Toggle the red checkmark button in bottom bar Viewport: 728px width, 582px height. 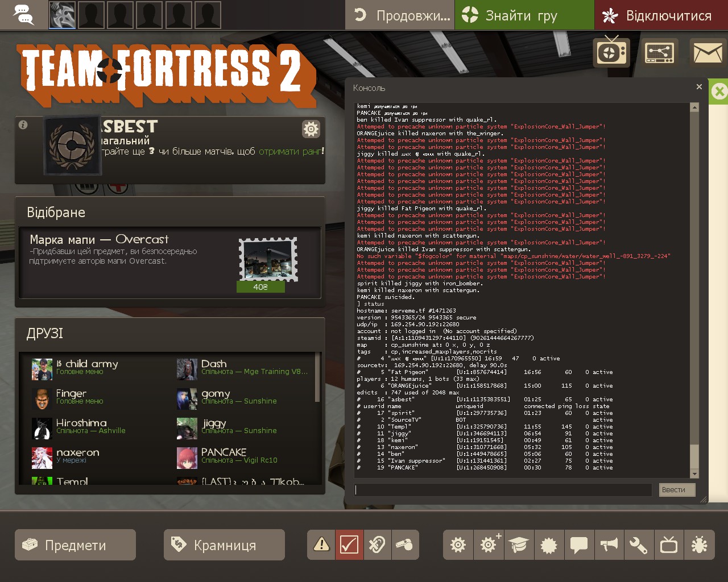349,545
